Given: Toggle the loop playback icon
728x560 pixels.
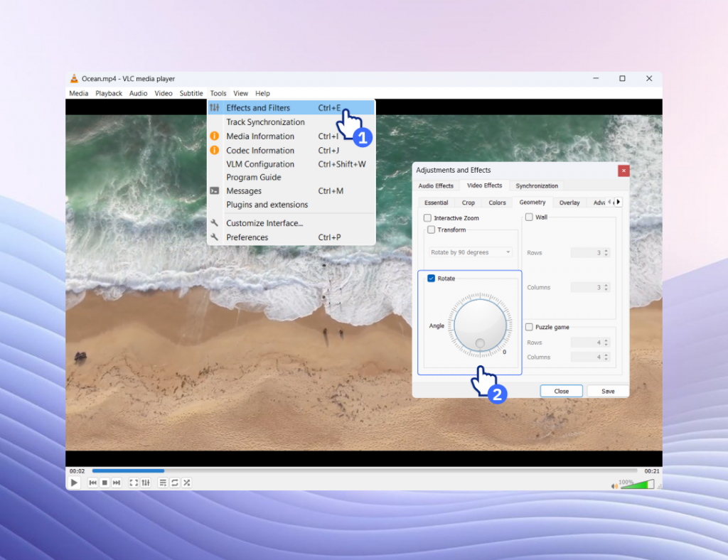Looking at the screenshot, I should coord(175,483).
